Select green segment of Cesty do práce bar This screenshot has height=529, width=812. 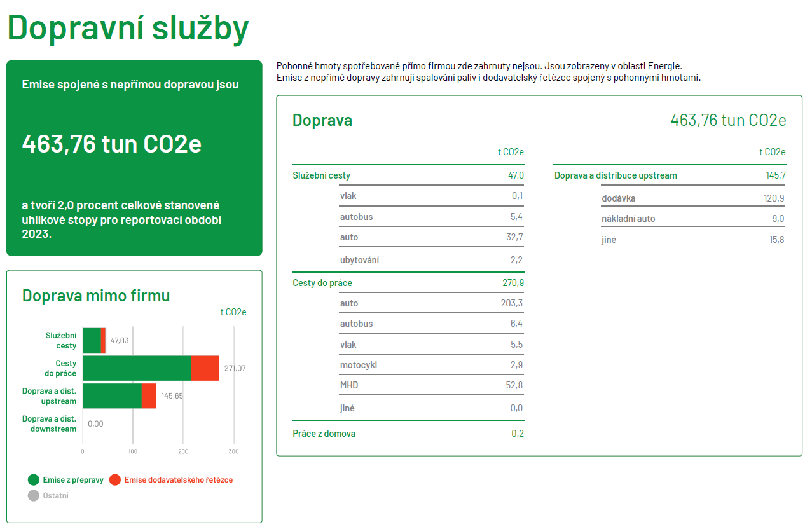[x=137, y=368]
